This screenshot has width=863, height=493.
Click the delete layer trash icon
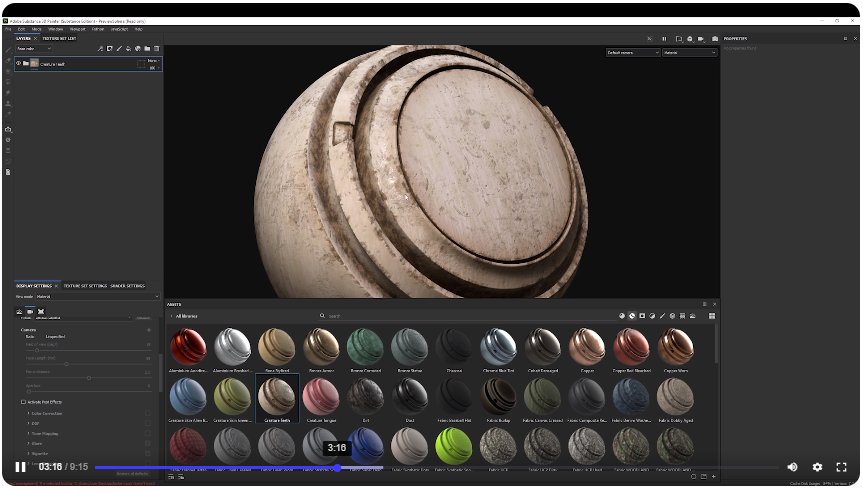click(157, 48)
